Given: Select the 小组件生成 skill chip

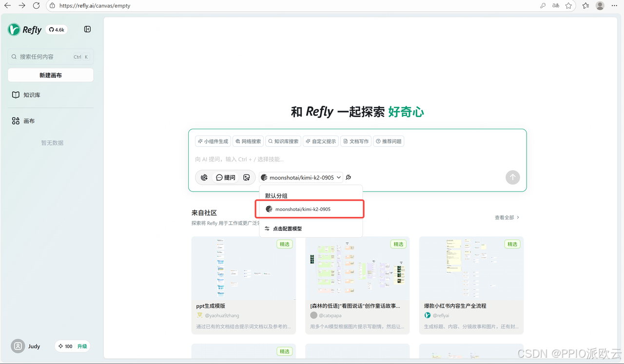Looking at the screenshot, I should tap(213, 141).
